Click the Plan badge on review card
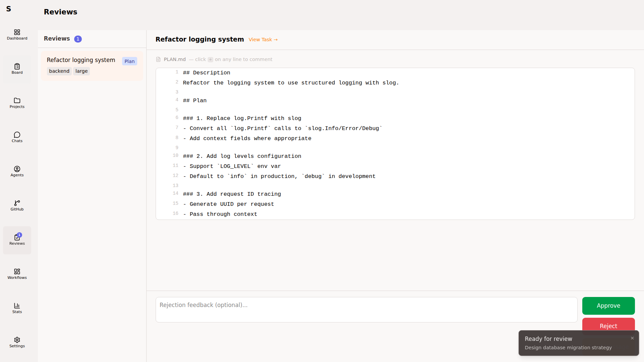644x362 pixels. [x=129, y=61]
